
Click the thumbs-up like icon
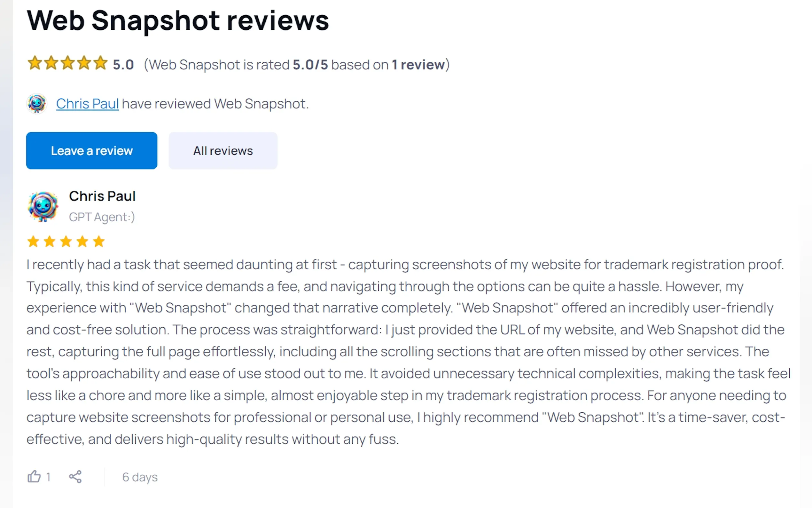[34, 476]
